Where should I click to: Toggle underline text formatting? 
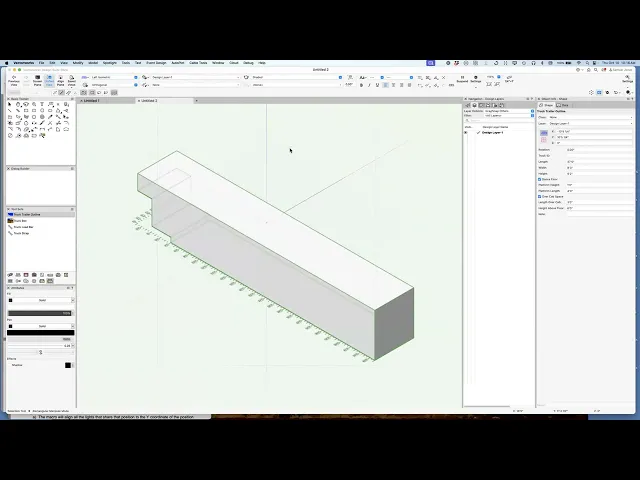tap(378, 85)
